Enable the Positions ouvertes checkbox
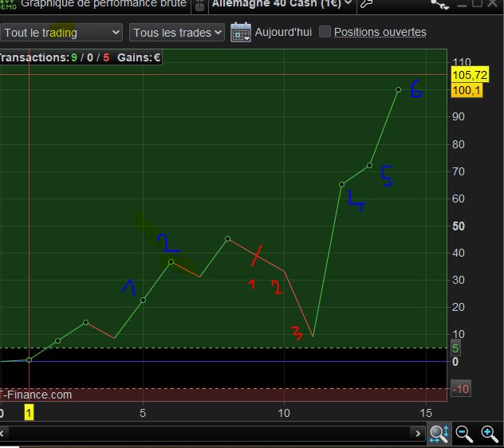The width and height of the screenshot is (504, 448). click(325, 32)
